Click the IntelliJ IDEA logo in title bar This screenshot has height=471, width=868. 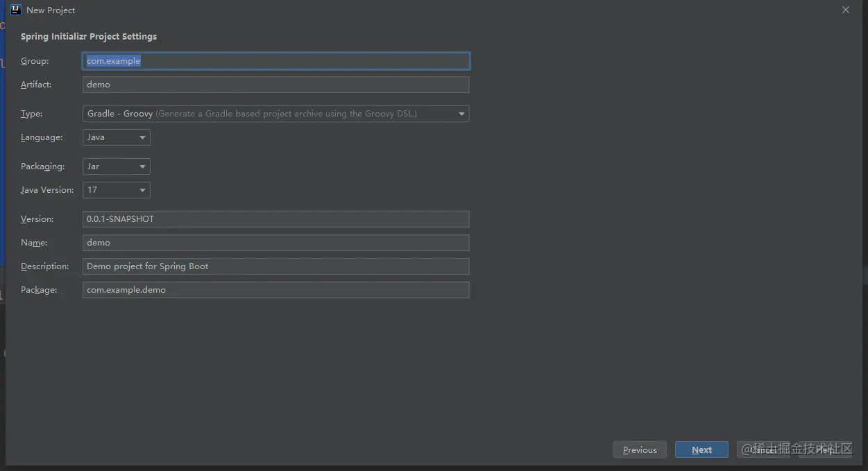tap(16, 10)
